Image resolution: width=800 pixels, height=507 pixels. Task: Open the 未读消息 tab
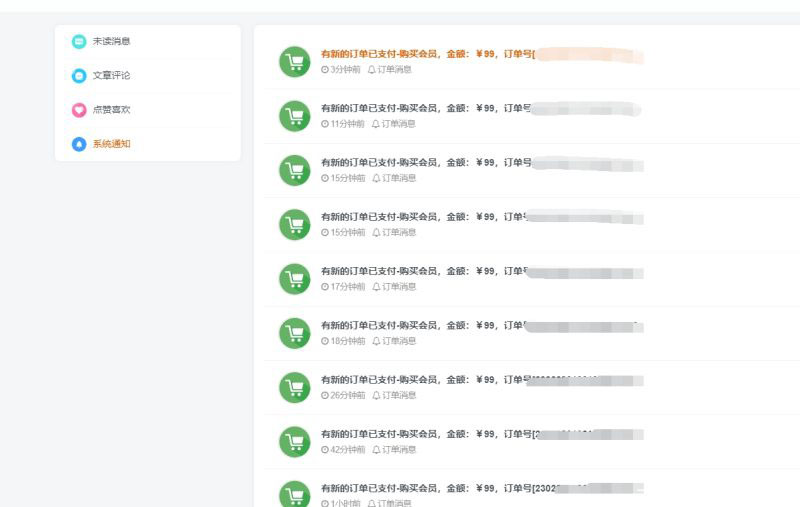click(111, 41)
